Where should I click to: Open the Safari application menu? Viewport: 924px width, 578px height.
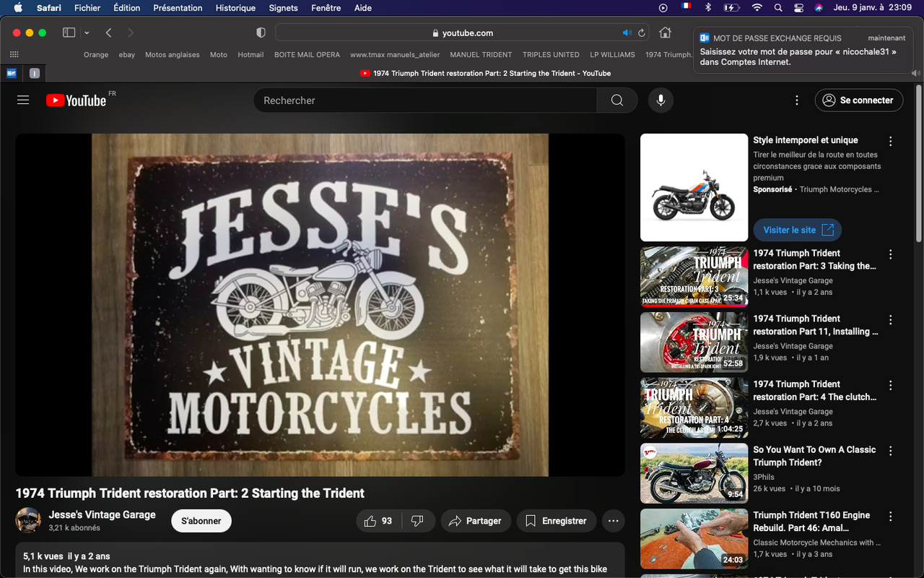(x=49, y=8)
